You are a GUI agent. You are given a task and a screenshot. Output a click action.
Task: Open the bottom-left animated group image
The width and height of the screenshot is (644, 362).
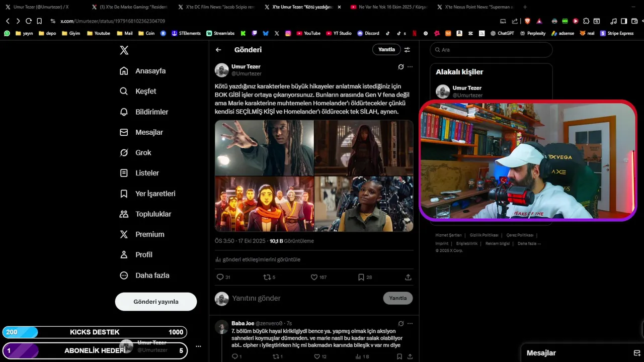[x=264, y=204]
